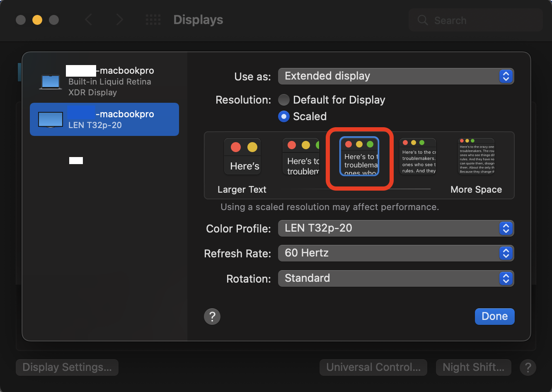Select the Default for Display radio button

point(284,100)
